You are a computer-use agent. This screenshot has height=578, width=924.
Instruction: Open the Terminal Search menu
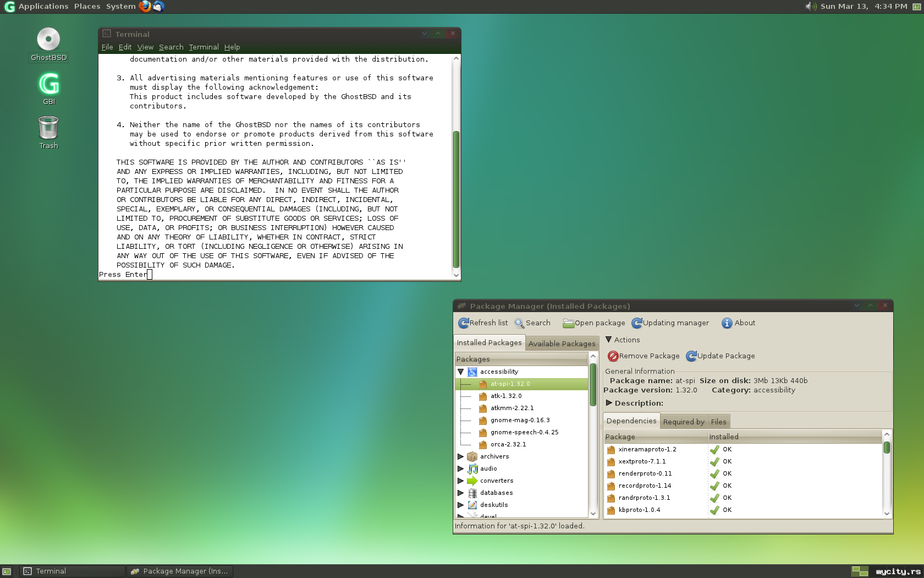[x=171, y=47]
